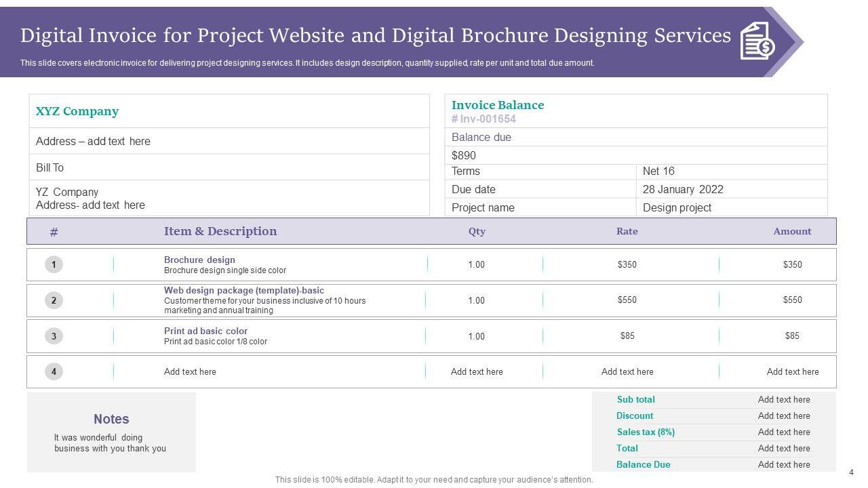Image resolution: width=868 pixels, height=488 pixels.
Task: Select row number 4 circle badge
Action: 54,371
